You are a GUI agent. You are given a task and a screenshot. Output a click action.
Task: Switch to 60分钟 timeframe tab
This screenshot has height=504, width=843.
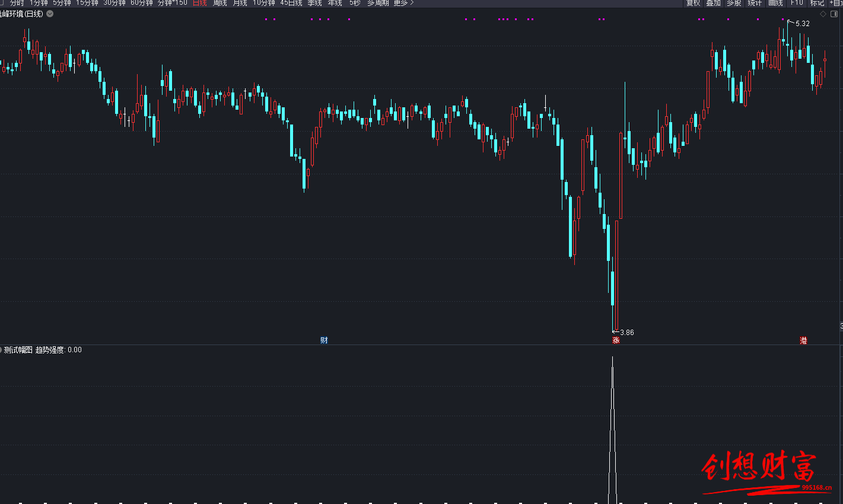click(142, 3)
